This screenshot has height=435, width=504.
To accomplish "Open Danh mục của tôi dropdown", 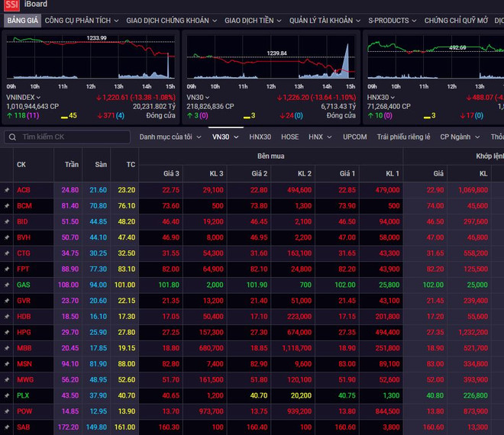I will click(x=170, y=137).
